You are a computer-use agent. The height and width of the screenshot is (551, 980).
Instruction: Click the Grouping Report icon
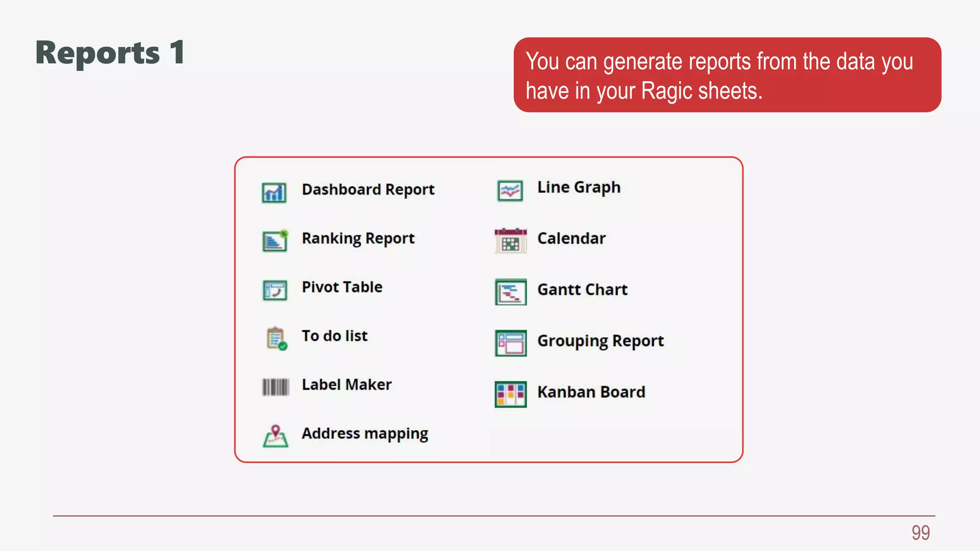click(x=511, y=343)
